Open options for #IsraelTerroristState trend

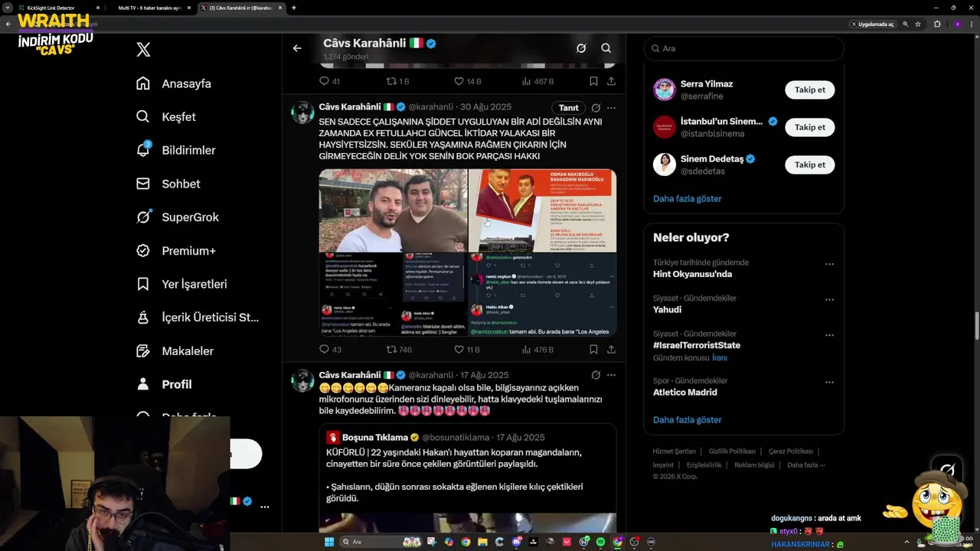coord(829,335)
